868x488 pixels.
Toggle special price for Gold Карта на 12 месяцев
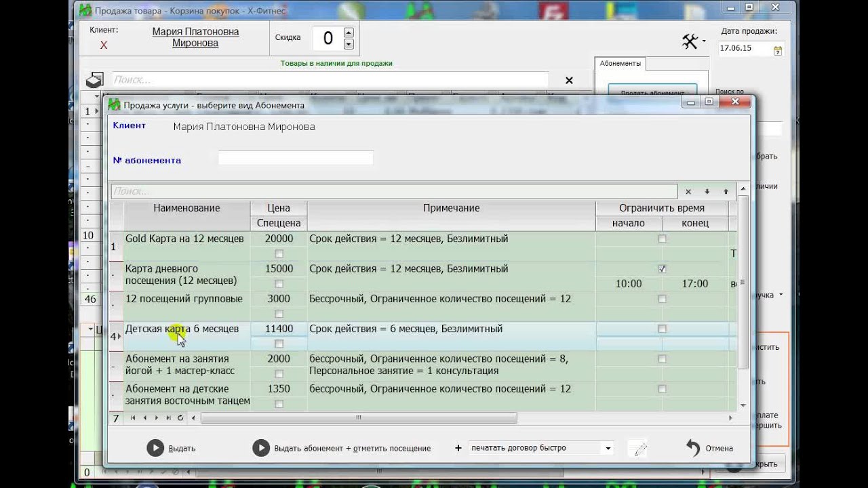279,253
